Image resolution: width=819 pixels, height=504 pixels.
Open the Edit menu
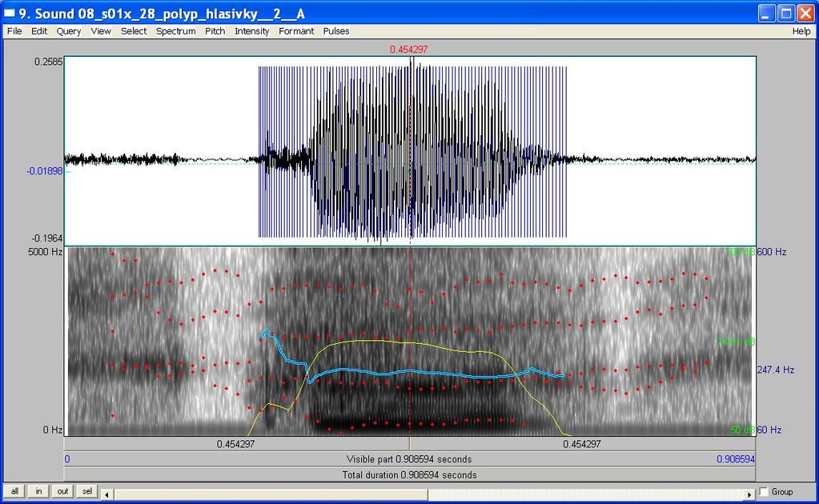click(x=39, y=31)
